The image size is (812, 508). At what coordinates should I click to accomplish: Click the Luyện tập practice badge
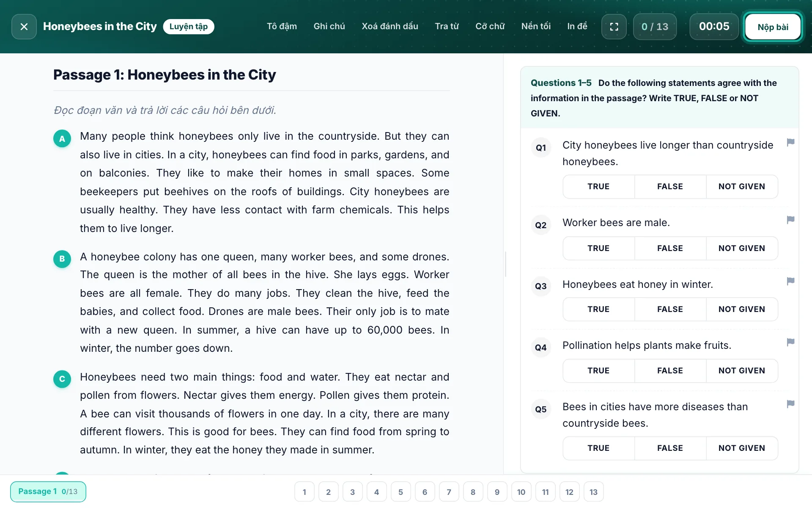pyautogui.click(x=189, y=27)
